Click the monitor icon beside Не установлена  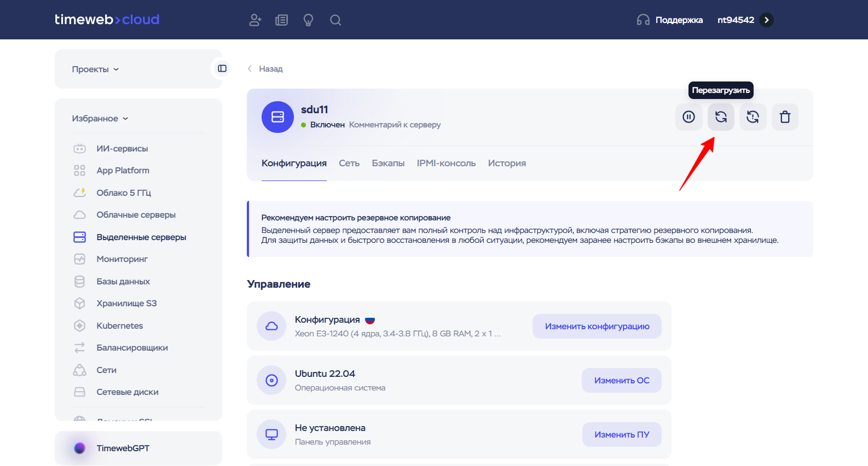click(271, 434)
